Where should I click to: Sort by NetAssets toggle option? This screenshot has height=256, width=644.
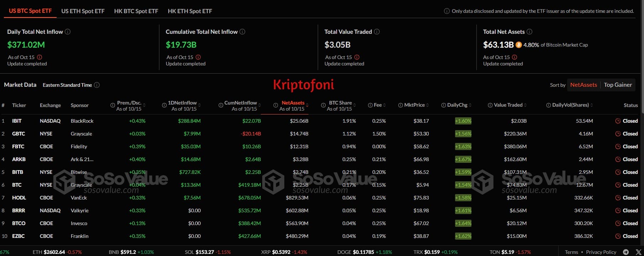pos(584,85)
